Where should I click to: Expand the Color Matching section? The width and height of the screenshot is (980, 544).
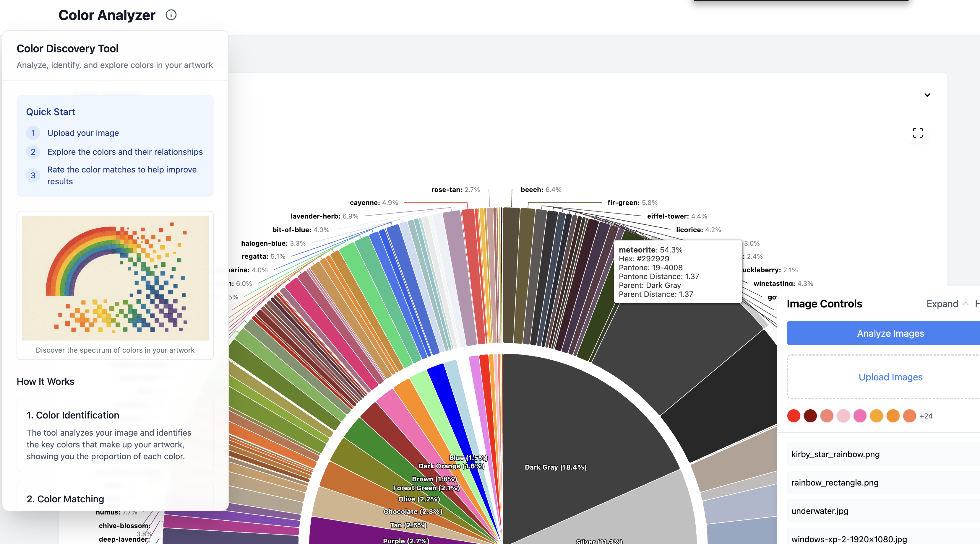click(x=65, y=499)
